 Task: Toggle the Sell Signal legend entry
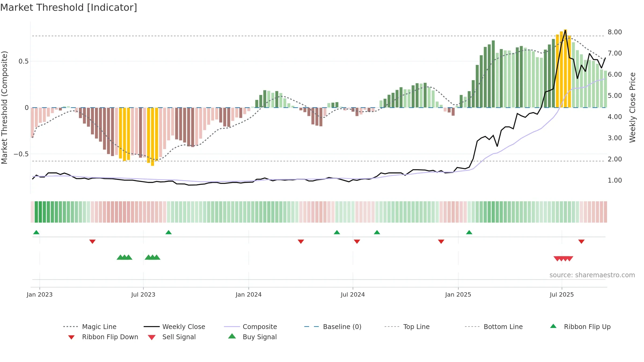click(x=172, y=337)
